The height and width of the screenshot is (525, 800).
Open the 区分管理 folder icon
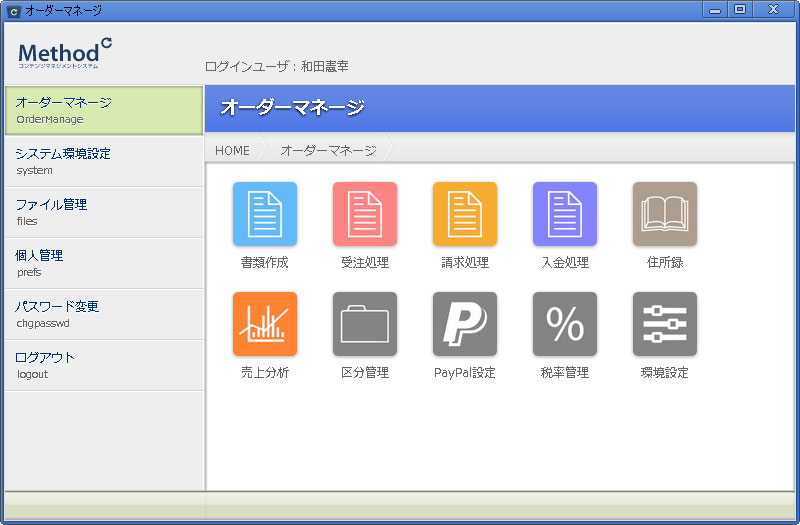point(364,324)
